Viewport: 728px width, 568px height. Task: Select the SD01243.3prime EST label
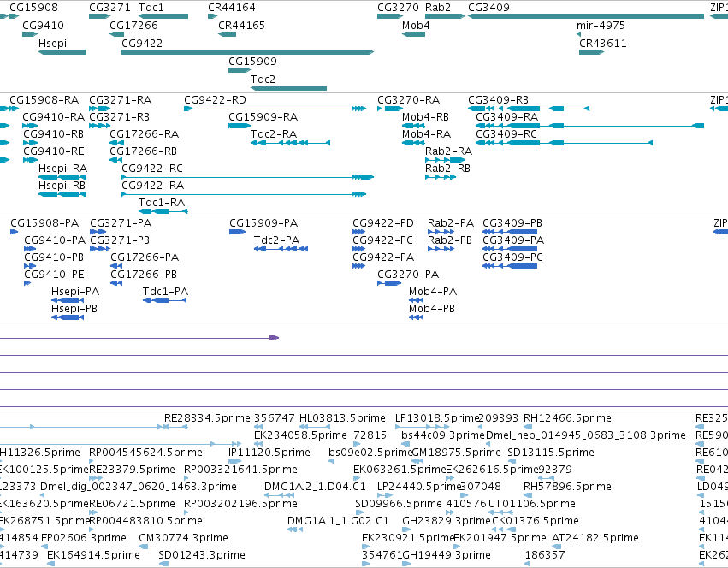pyautogui.click(x=202, y=555)
